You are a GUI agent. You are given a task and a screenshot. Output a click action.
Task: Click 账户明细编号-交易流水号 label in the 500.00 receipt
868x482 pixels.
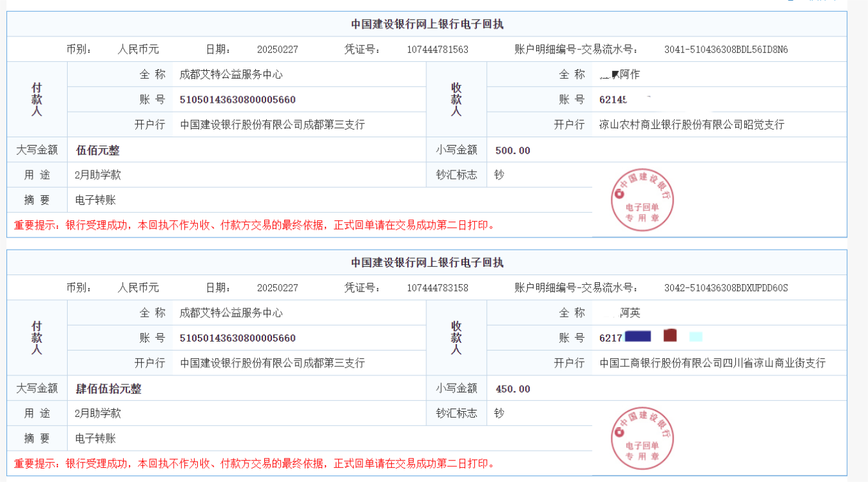pos(576,49)
